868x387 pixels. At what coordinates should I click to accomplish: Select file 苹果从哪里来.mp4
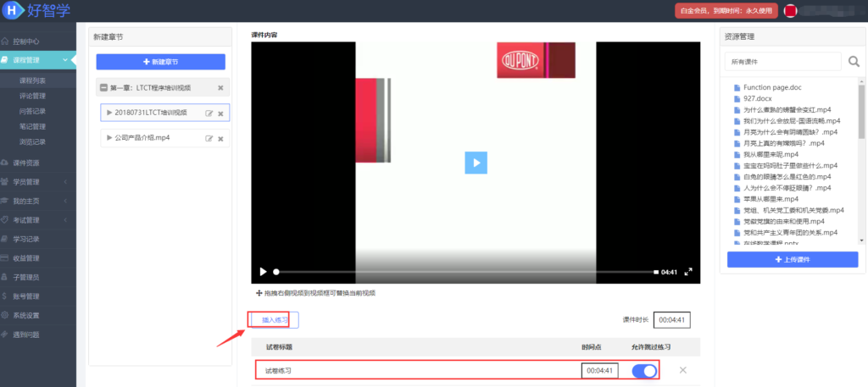click(771, 199)
